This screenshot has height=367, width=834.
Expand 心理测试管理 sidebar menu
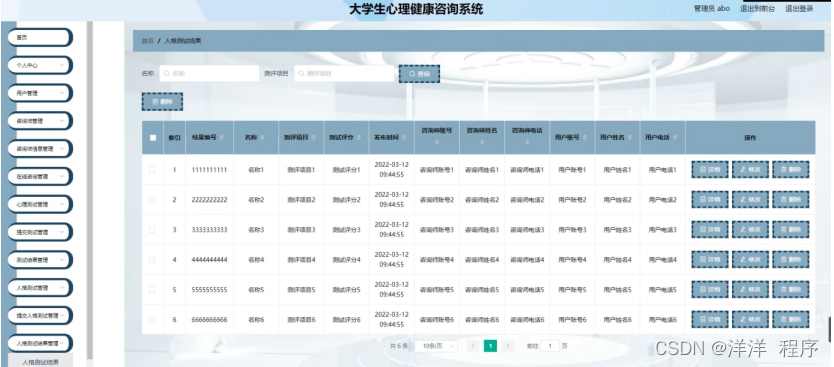click(39, 204)
